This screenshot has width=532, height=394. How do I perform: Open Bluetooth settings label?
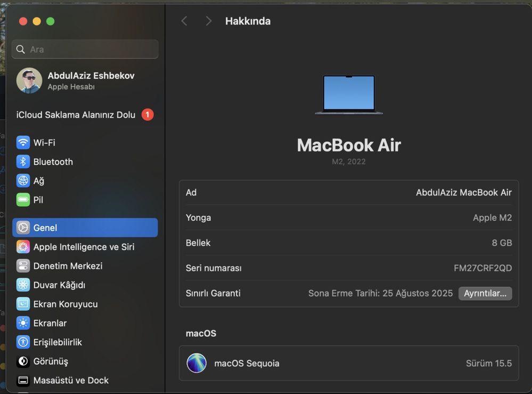click(x=53, y=162)
